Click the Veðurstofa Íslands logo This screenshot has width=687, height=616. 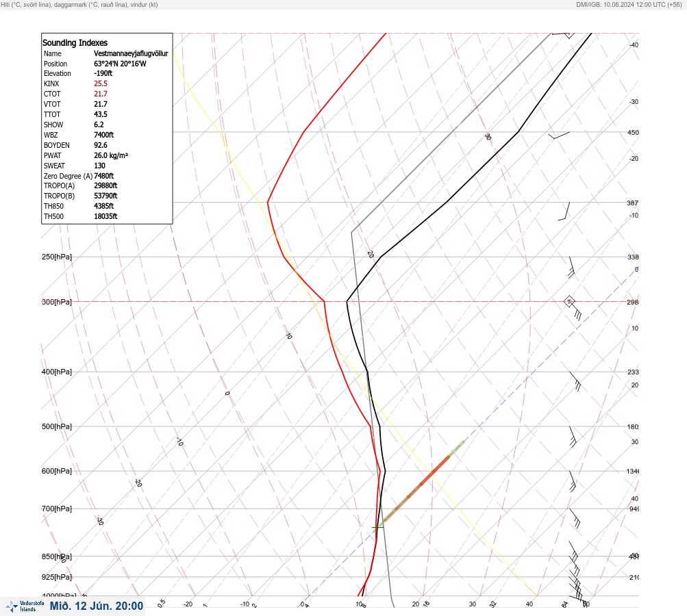pos(25,606)
